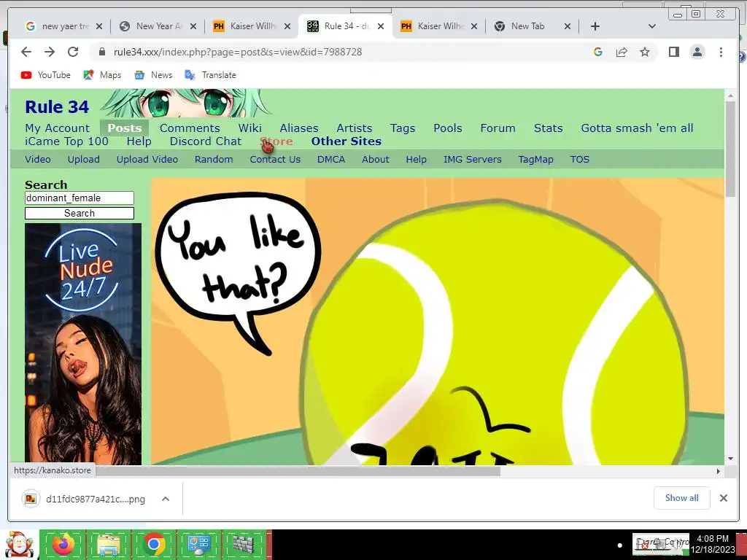Expand tab search chevron
This screenshot has width=747, height=560.
[651, 26]
